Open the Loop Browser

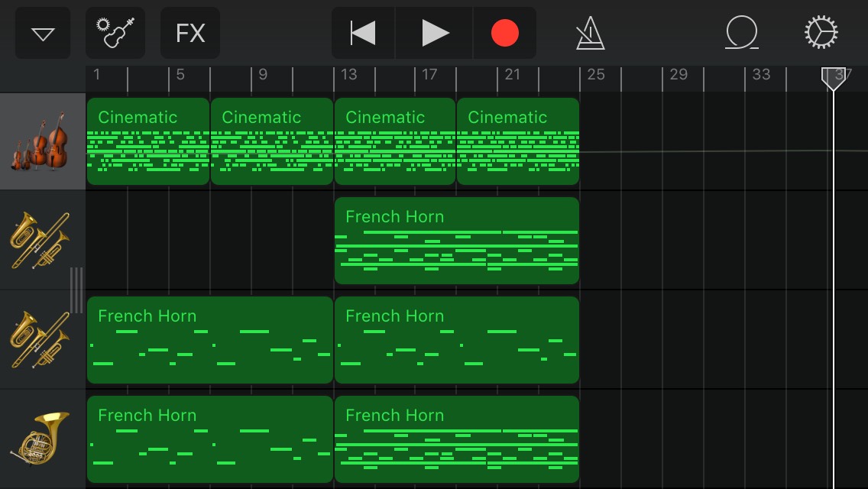coord(741,33)
